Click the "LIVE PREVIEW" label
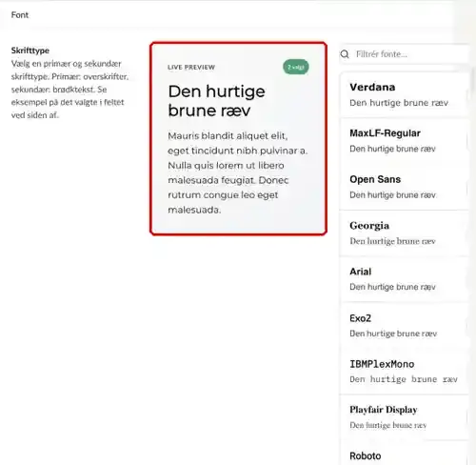476x465 pixels. [x=191, y=68]
